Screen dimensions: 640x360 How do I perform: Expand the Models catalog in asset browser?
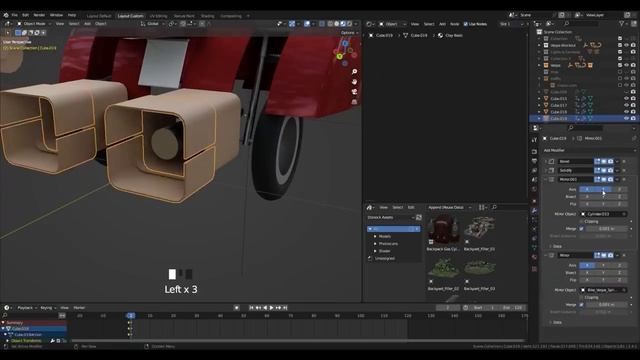tap(375, 236)
